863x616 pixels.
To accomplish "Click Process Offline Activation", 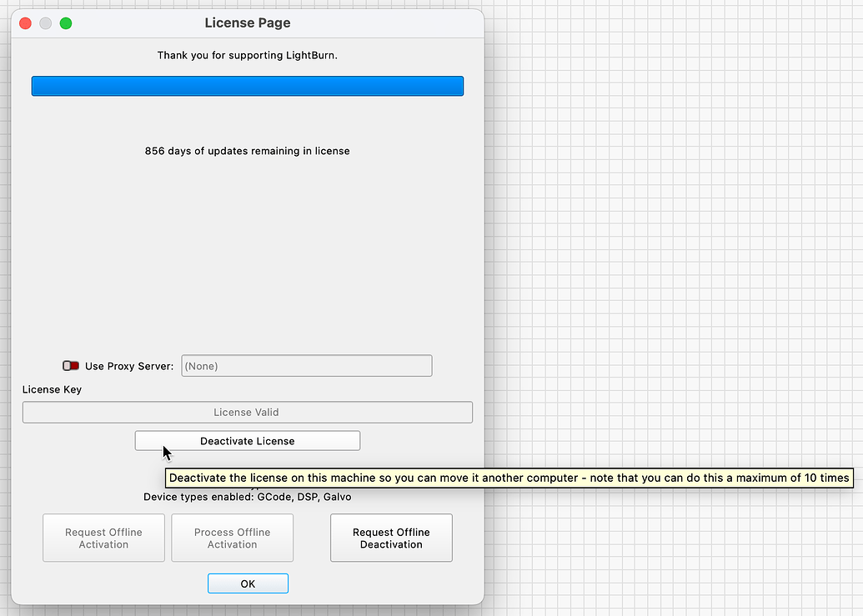I will point(232,538).
